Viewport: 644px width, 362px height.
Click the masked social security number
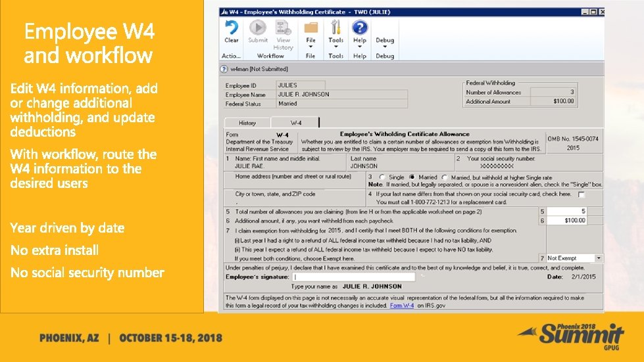(x=497, y=166)
